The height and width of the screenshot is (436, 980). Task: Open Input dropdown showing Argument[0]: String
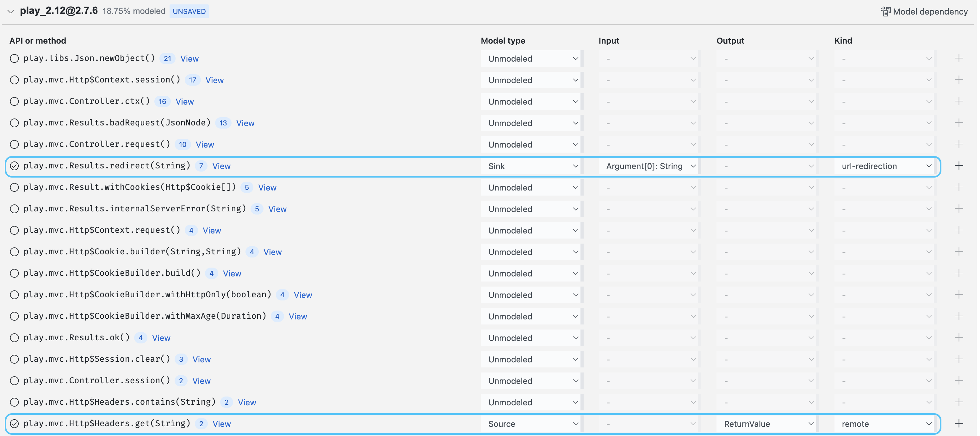(x=649, y=166)
